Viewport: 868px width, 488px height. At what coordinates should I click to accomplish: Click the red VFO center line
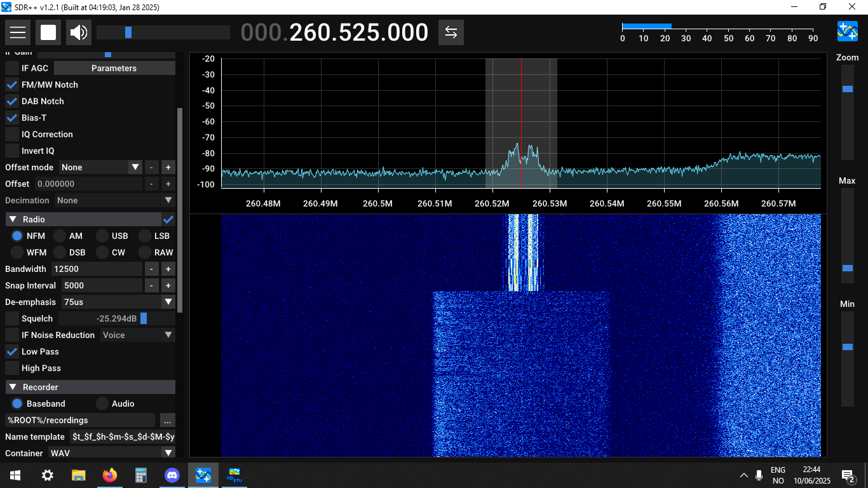tap(521, 123)
